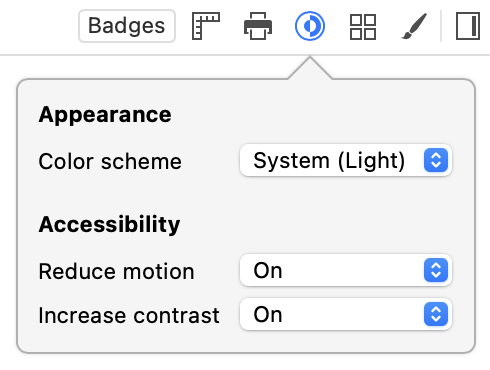Click the Appearance section heading
The image size is (490, 370).
tap(105, 115)
